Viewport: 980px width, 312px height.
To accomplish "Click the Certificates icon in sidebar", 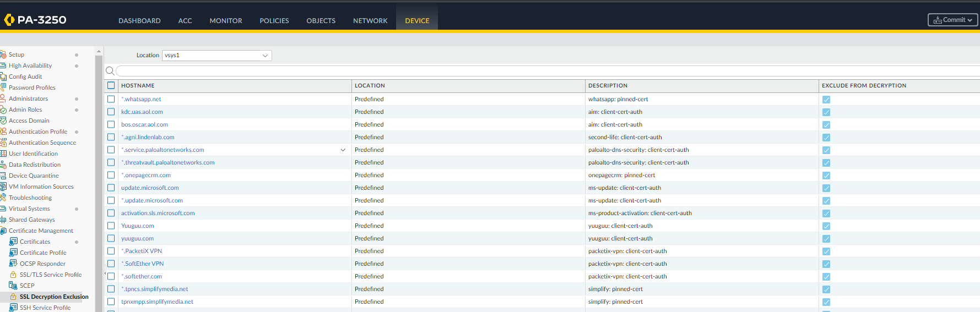I will point(13,242).
